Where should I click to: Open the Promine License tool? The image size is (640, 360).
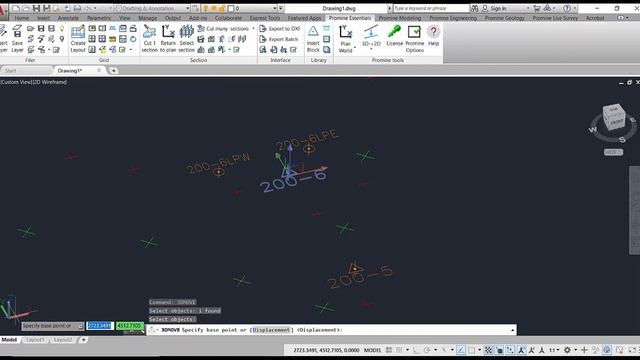pyautogui.click(x=394, y=35)
